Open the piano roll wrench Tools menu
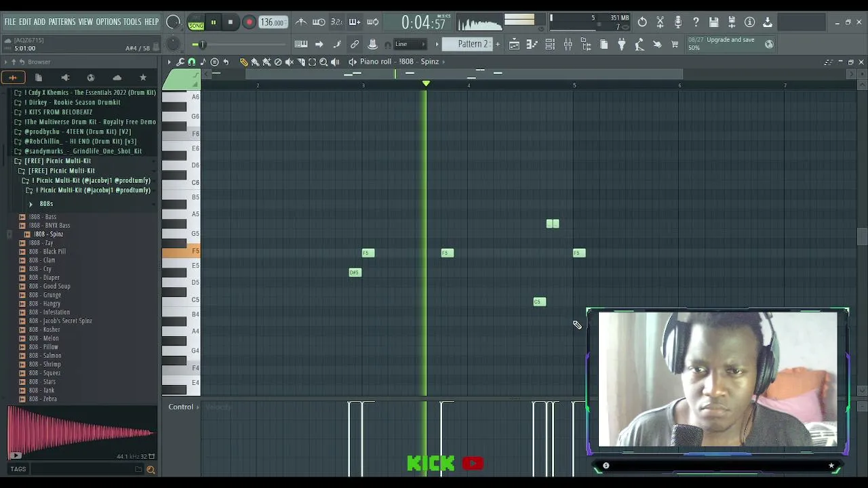Viewport: 868px width, 488px height. pos(180,62)
